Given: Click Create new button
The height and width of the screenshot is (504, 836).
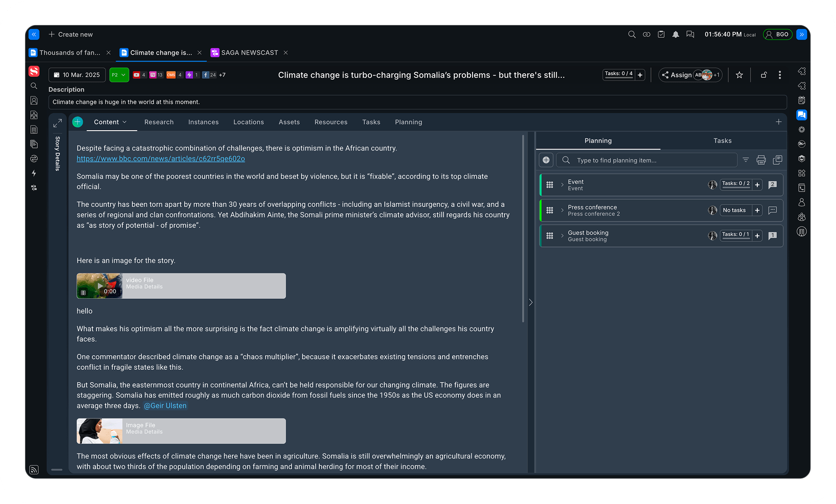Looking at the screenshot, I should [x=71, y=35].
